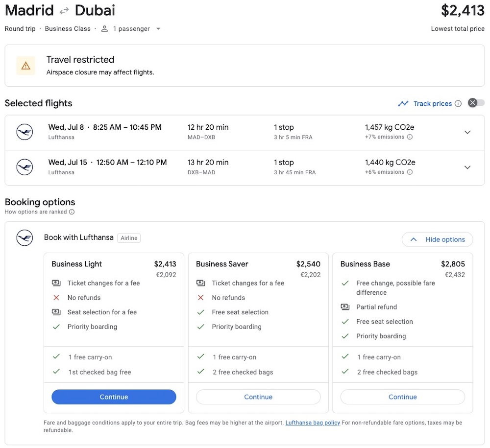The height and width of the screenshot is (448, 490).
Task: Click the Airline tag next to Lufthansa
Action: pyautogui.click(x=129, y=238)
